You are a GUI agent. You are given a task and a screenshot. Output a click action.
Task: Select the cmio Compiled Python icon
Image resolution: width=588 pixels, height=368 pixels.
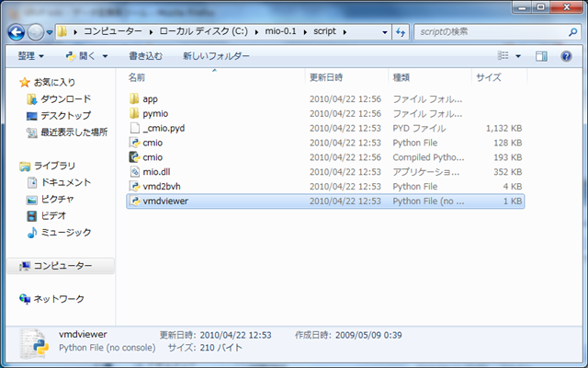(134, 157)
